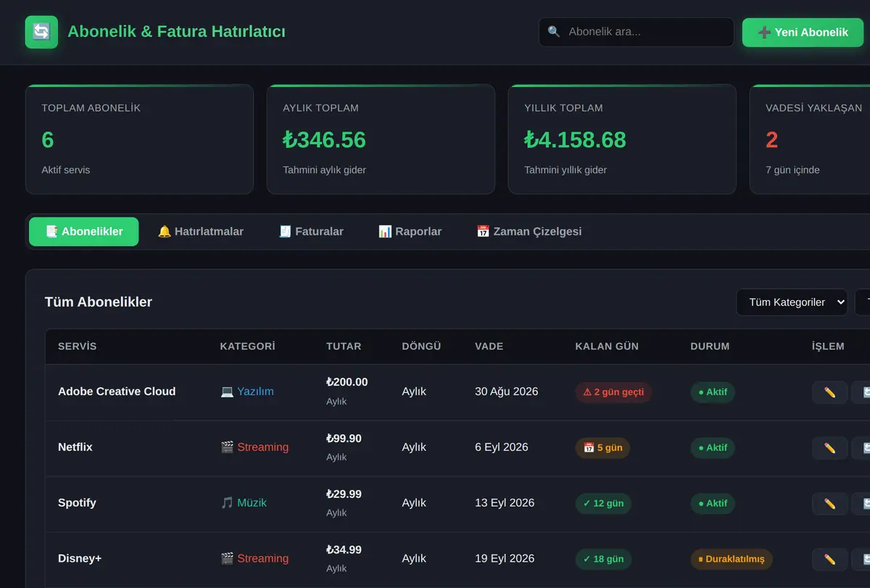The width and height of the screenshot is (870, 588).
Task: Click the pencil edit icon for Adobe Creative Cloud
Action: click(829, 392)
